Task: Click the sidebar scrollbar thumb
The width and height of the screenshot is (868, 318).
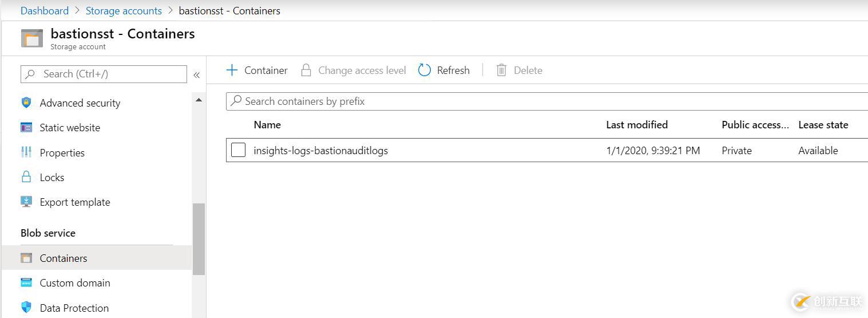Action: [199, 239]
